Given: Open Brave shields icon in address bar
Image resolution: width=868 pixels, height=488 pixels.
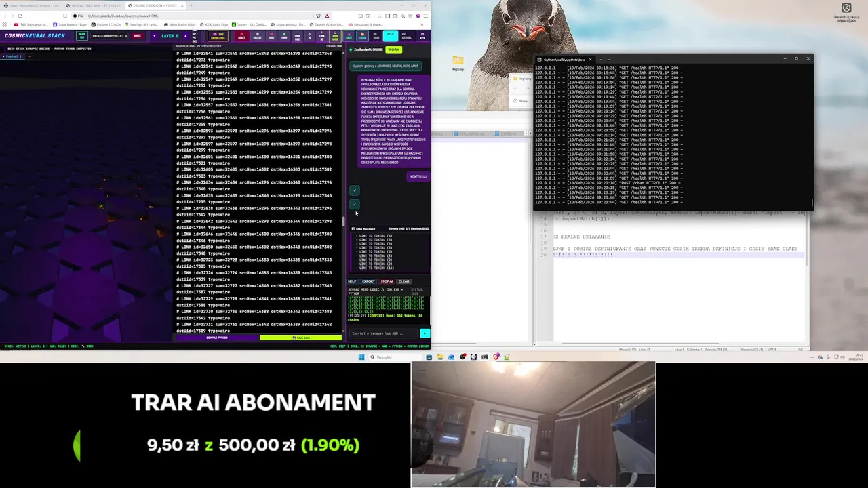Looking at the screenshot, I should 318,16.
